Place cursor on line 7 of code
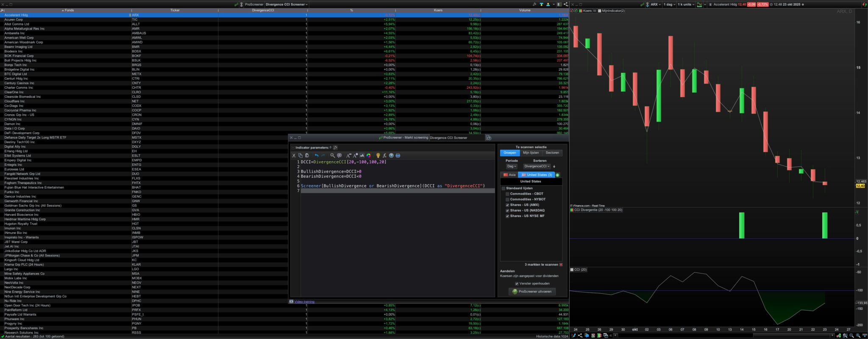868x339 pixels. tap(397, 191)
